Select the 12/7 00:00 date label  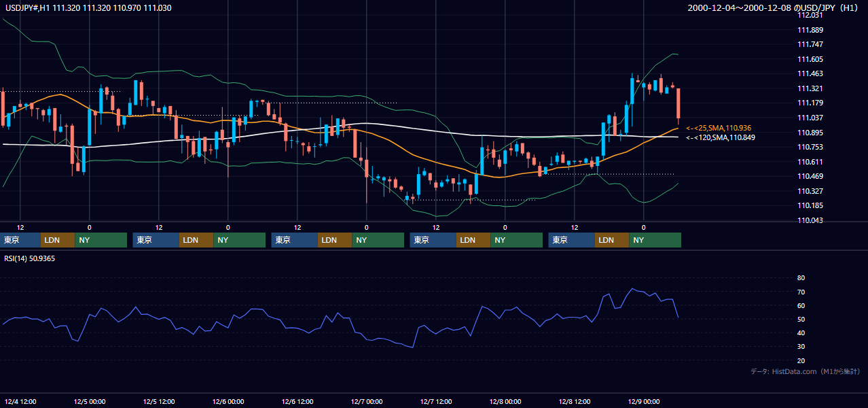pyautogui.click(x=366, y=402)
